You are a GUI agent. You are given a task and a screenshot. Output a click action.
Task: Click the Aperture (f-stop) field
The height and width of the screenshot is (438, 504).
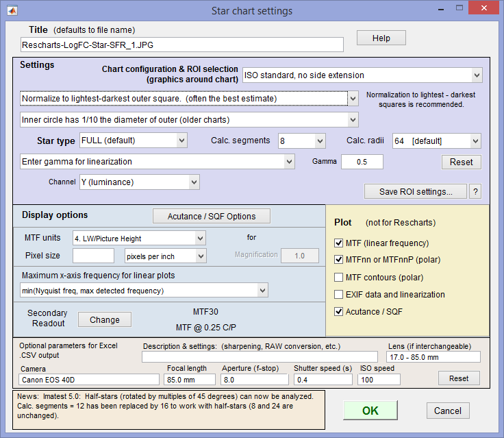point(255,380)
